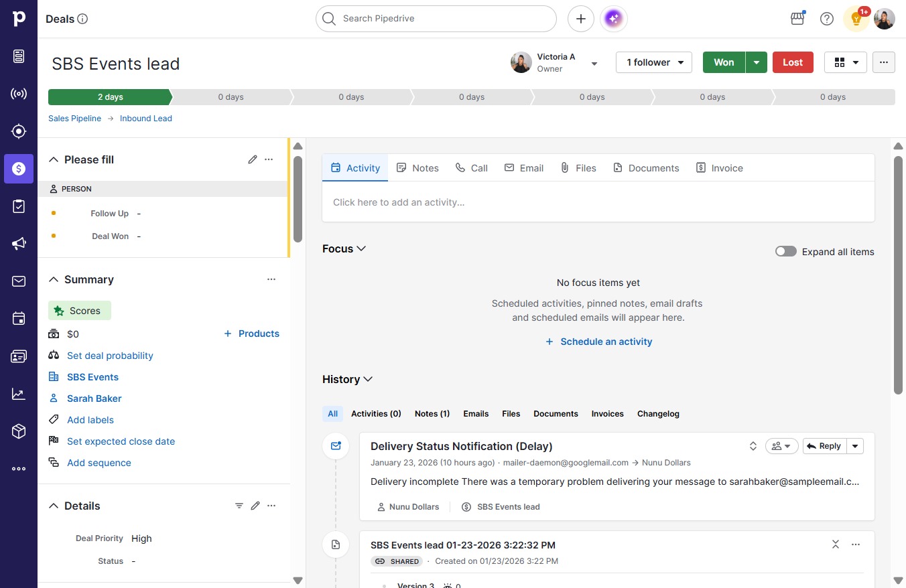This screenshot has height=588, width=906.
Task: Open Campaigns megaphone icon in sidebar
Action: pos(19,244)
